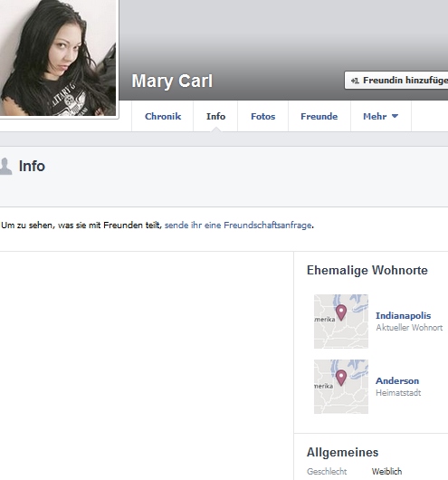This screenshot has height=480, width=448.
Task: Open the Chronik tab
Action: pyautogui.click(x=163, y=116)
